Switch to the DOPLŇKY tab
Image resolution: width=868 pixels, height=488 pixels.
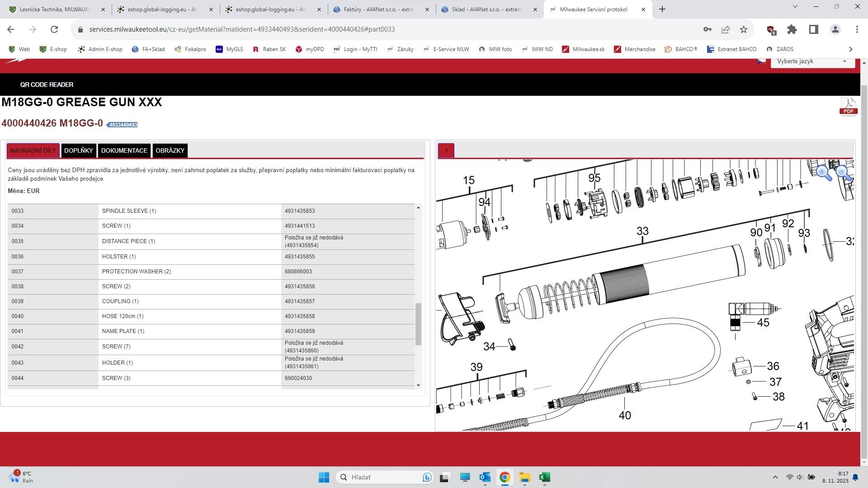(x=79, y=150)
